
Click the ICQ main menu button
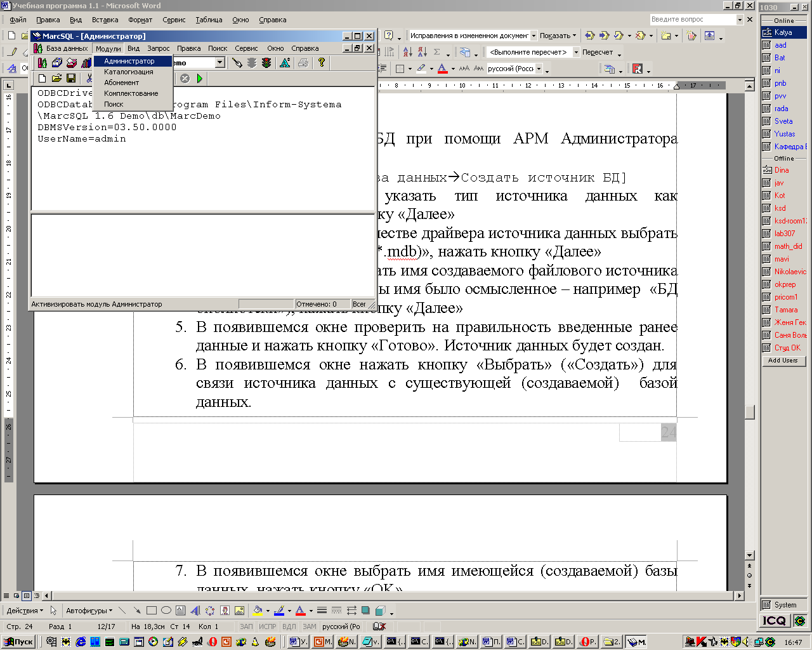coord(775,621)
